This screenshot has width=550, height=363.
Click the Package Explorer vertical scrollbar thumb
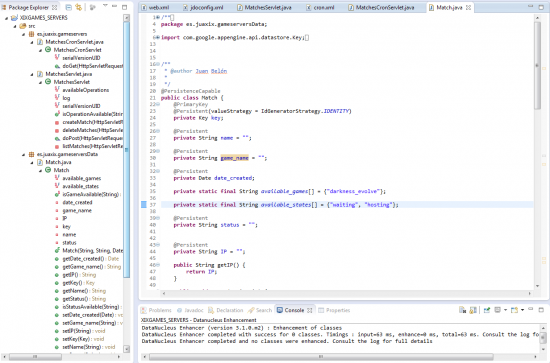click(x=127, y=149)
